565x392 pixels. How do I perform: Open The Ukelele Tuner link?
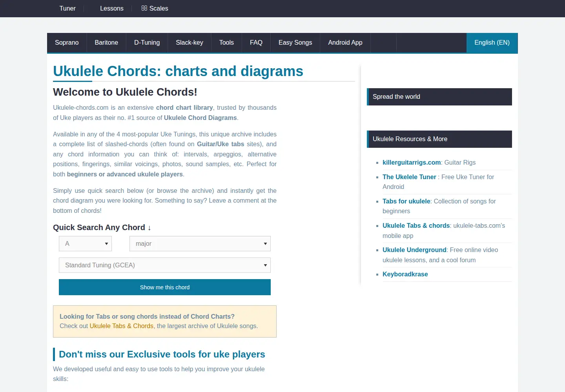click(x=409, y=177)
